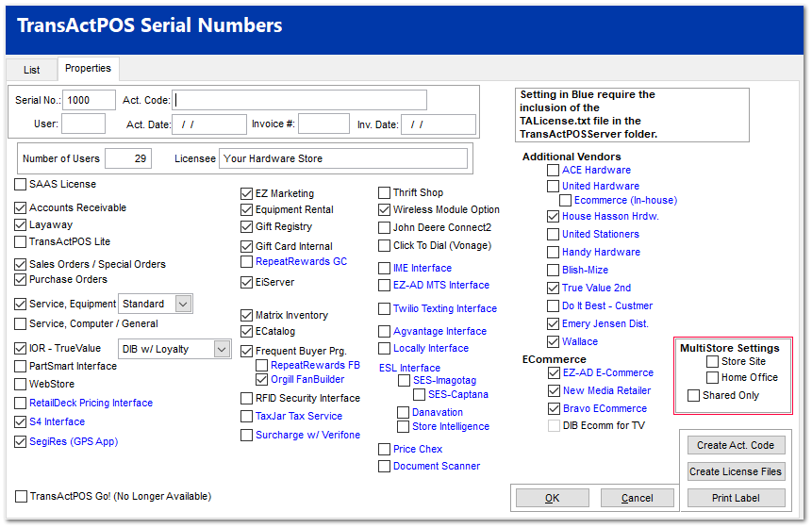Open the DIB w/ Loyalty dropdown
Image resolution: width=812 pixels, height=528 pixels.
point(223,349)
